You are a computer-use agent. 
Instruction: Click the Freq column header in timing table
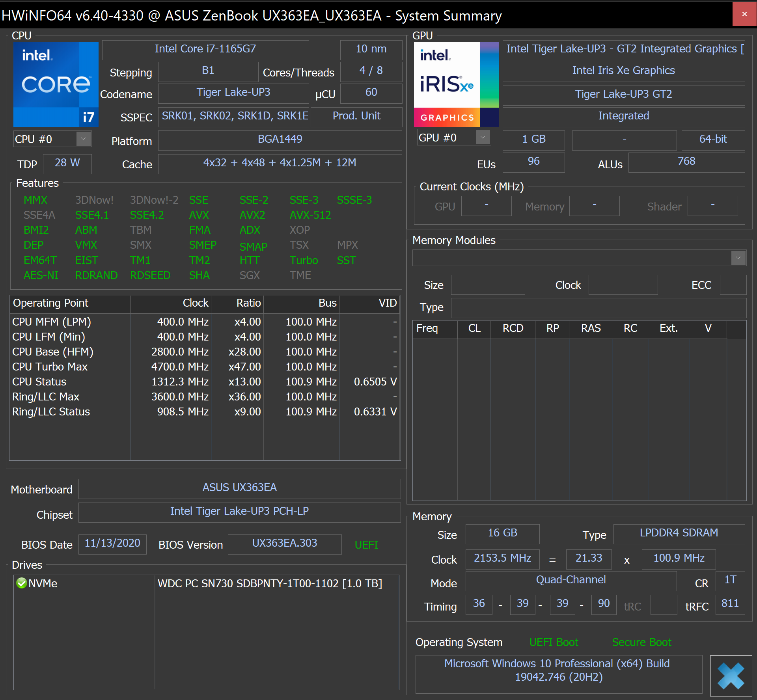435,329
